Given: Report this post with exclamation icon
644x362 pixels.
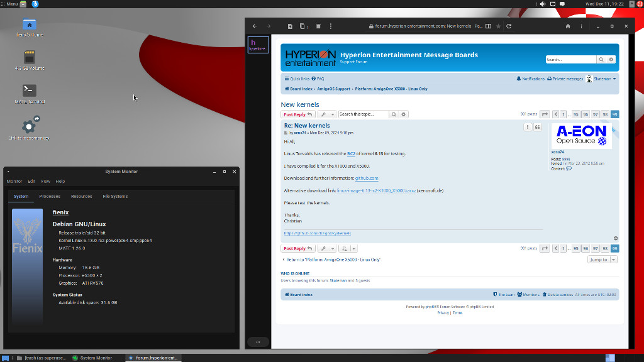Looking at the screenshot, I should click(528, 127).
